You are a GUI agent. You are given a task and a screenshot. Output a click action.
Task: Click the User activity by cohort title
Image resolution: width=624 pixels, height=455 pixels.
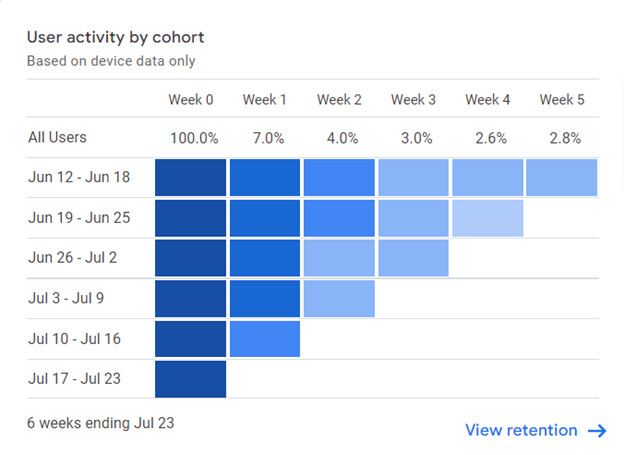pyautogui.click(x=115, y=38)
